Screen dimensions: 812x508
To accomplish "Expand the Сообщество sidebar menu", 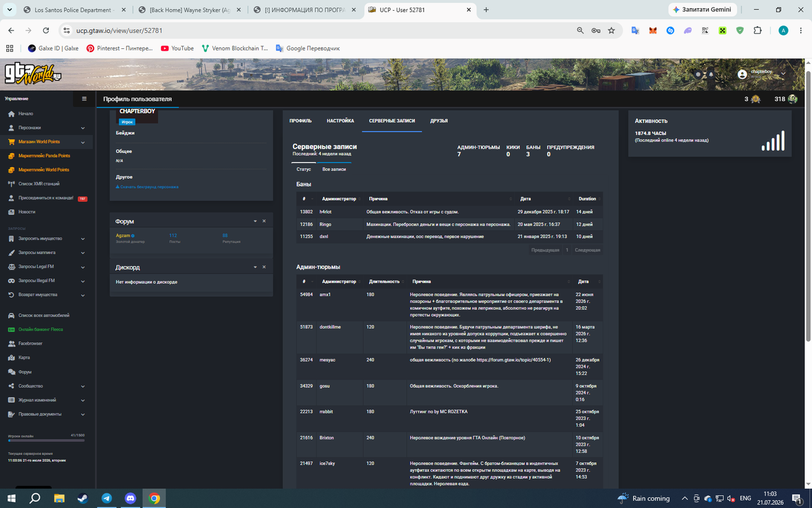I will coord(46,386).
